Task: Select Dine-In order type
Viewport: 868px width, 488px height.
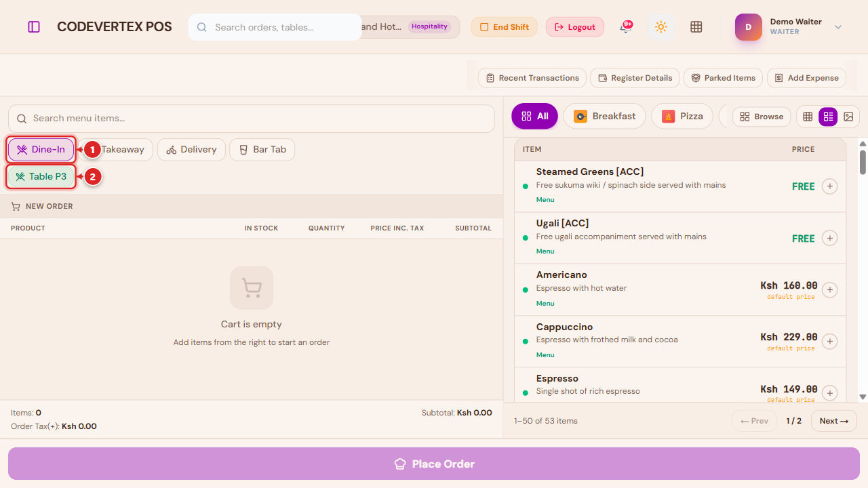Action: pyautogui.click(x=41, y=150)
